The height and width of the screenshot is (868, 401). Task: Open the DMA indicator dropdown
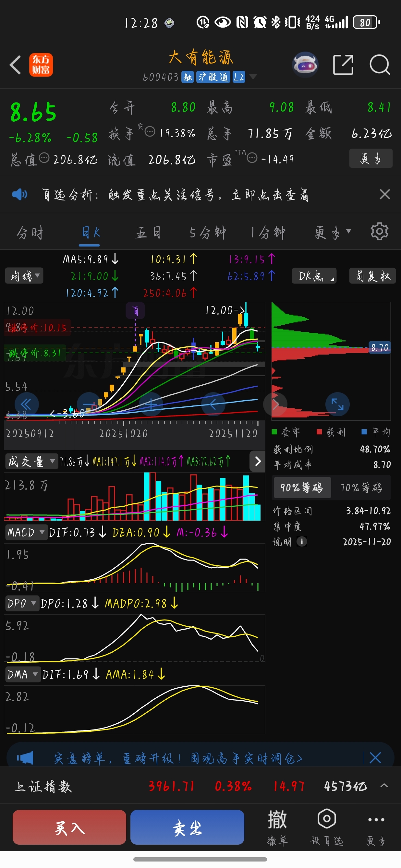coord(23,674)
